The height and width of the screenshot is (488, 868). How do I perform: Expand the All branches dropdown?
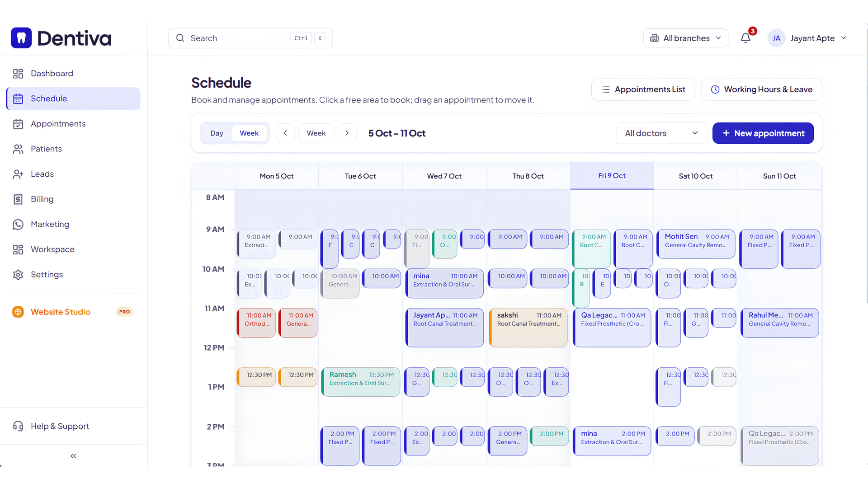coord(686,38)
